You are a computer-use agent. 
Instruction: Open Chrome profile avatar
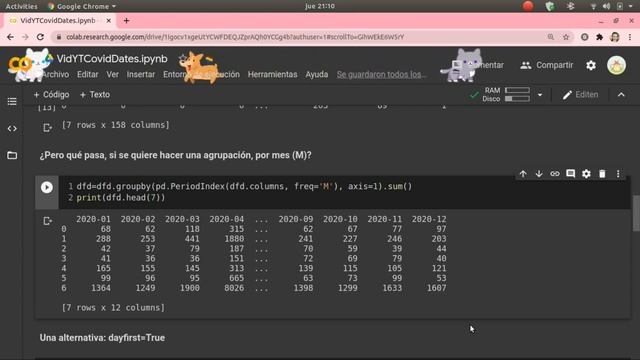615,37
